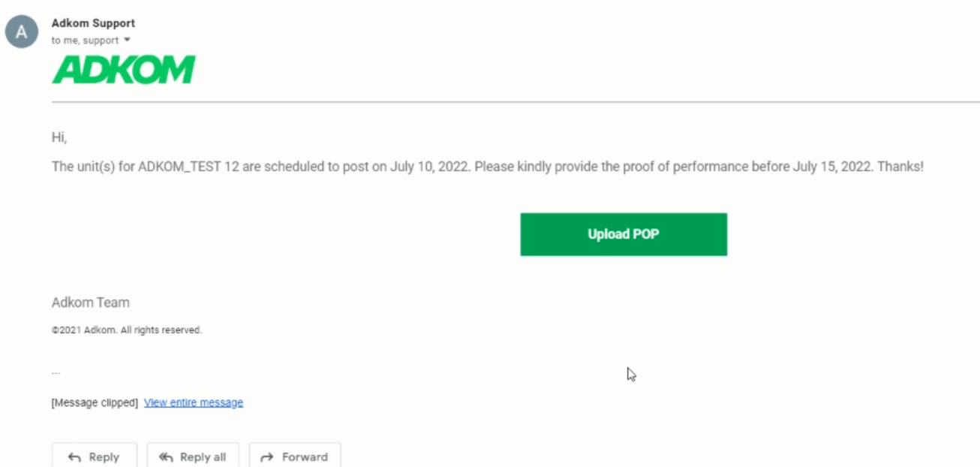Click the Reply button label
980x467 pixels.
[104, 456]
